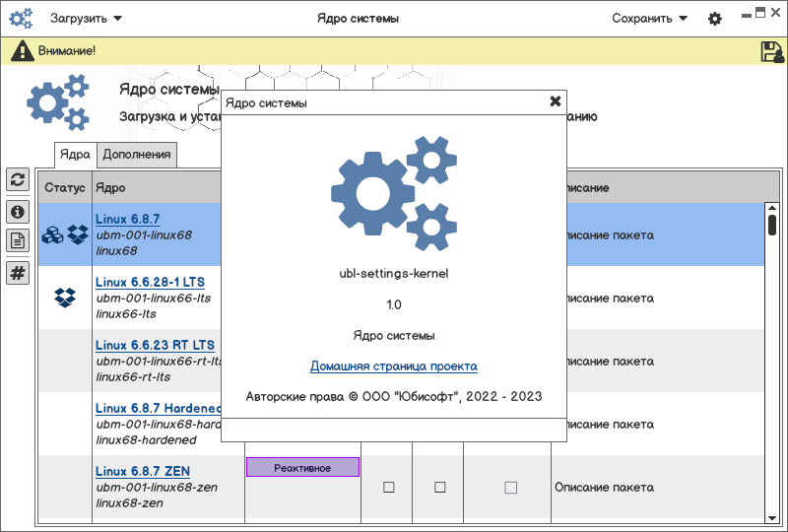Open Домашняя страница проекта link

coord(393,366)
